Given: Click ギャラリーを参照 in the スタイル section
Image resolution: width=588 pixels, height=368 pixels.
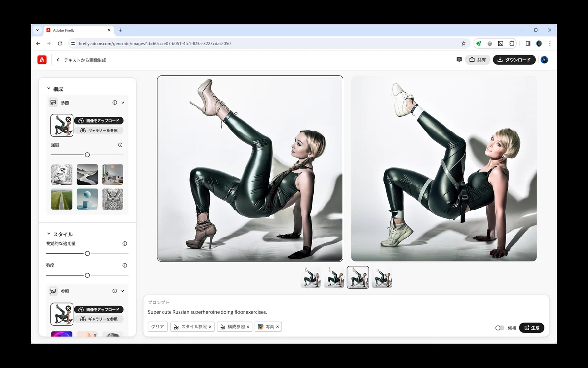Looking at the screenshot, I should coord(99,319).
